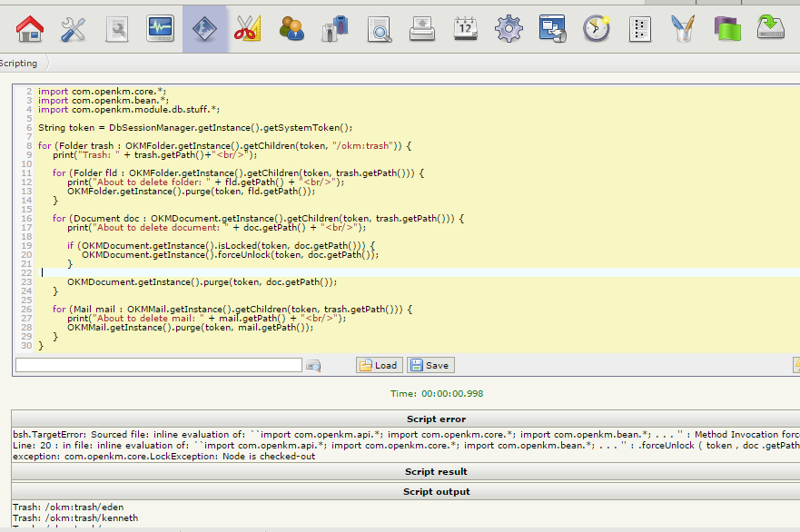Open the calendar scheduling icon
Image resolution: width=800 pixels, height=532 pixels.
coord(465,28)
